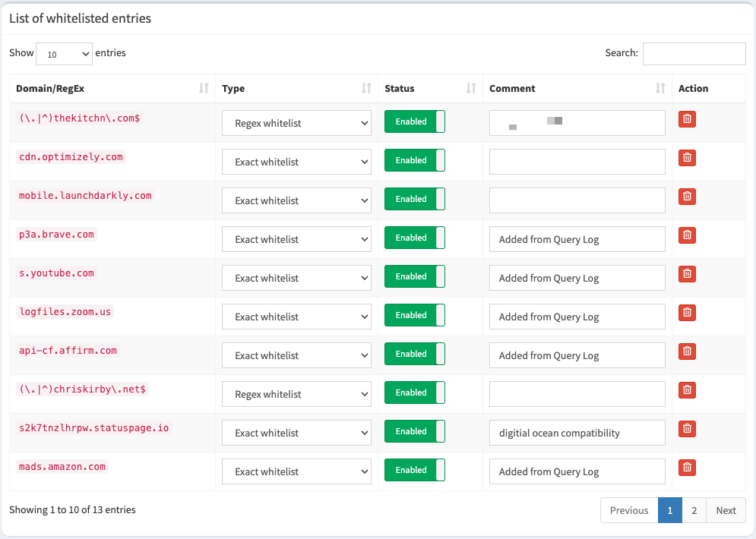
Task: Delete the logfiles.zoom.us entry
Action: [687, 313]
